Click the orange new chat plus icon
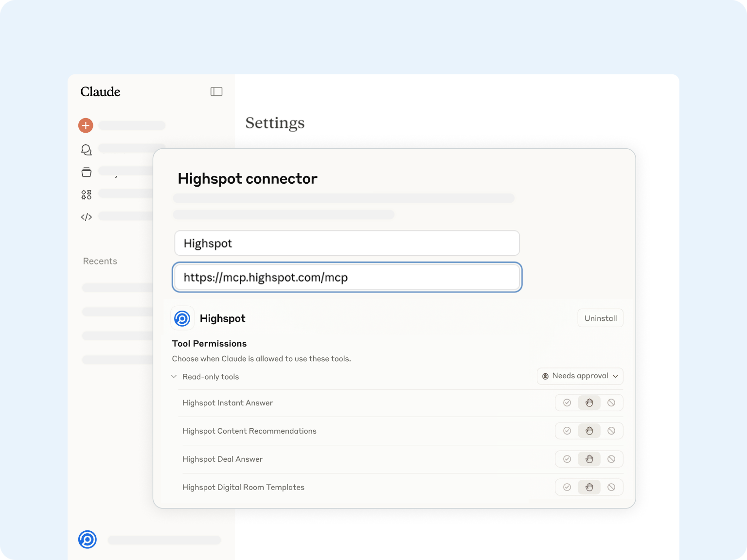 pos(86,125)
